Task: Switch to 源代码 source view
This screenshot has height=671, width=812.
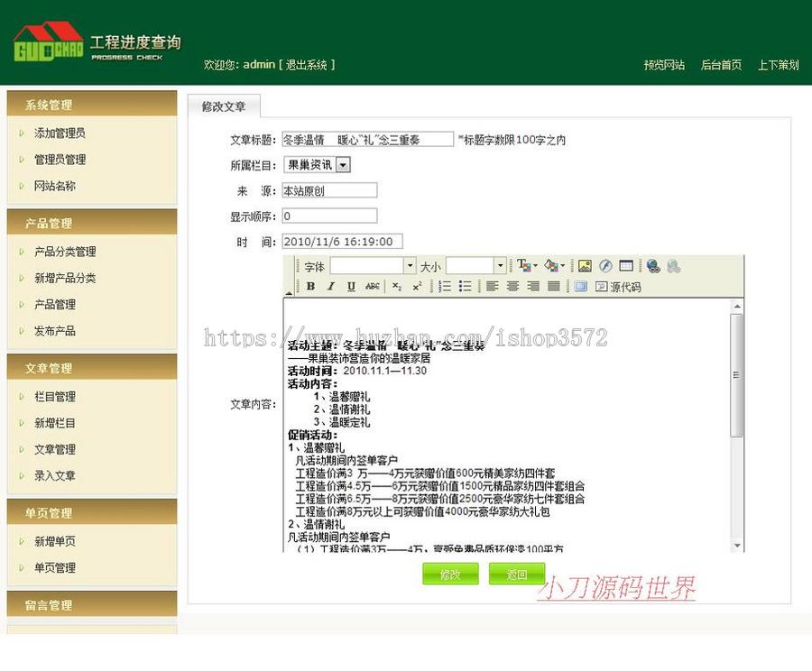Action: tap(618, 287)
